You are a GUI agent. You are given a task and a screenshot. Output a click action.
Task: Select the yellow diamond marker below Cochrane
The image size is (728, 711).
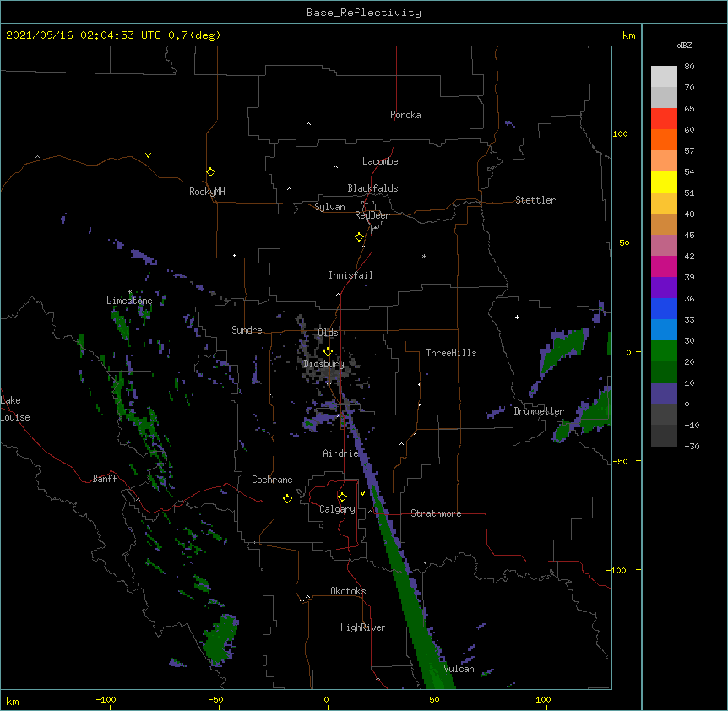point(287,498)
